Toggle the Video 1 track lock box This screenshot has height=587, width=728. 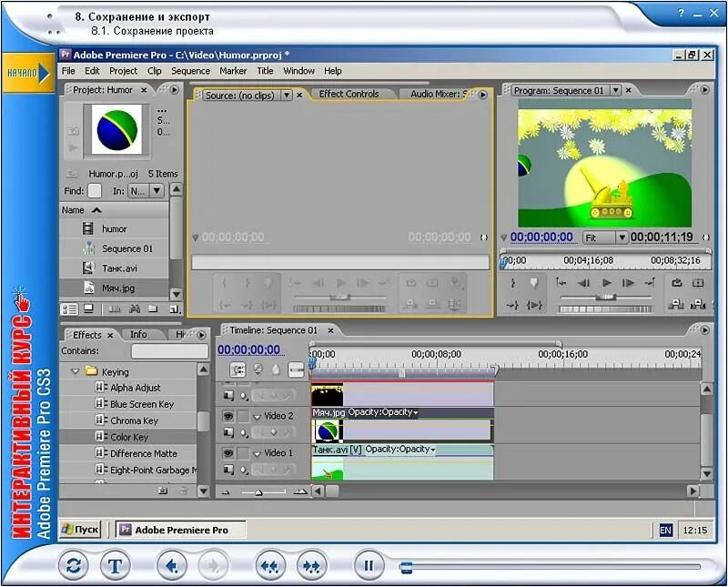point(243,453)
